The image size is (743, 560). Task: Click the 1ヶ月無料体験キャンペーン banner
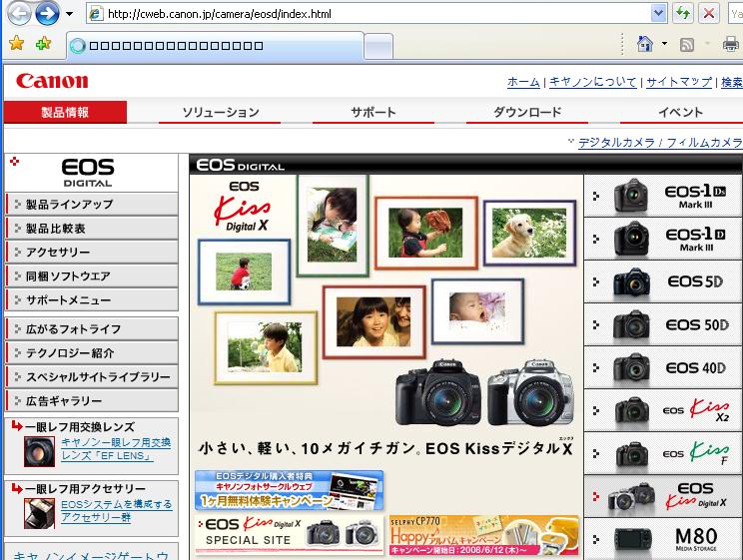289,490
